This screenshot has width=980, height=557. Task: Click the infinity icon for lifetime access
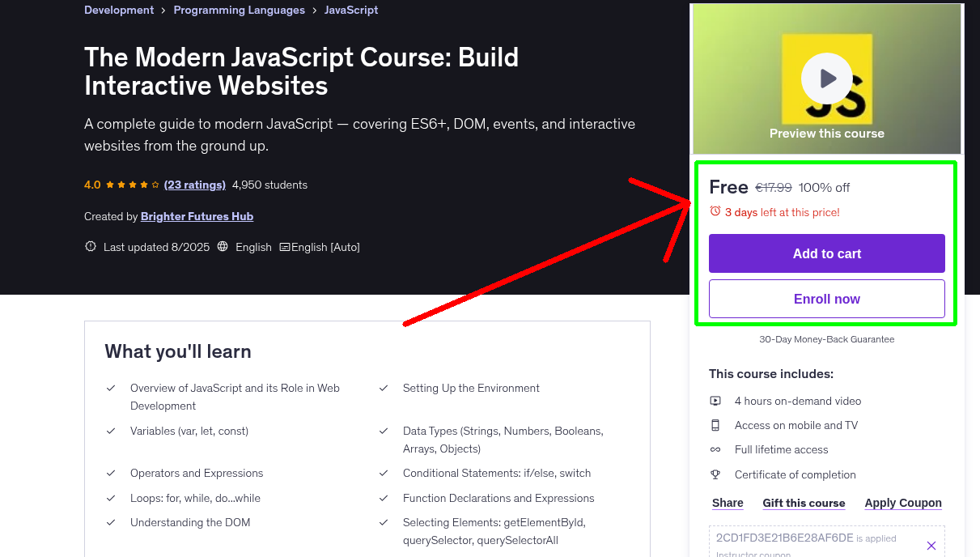715,449
